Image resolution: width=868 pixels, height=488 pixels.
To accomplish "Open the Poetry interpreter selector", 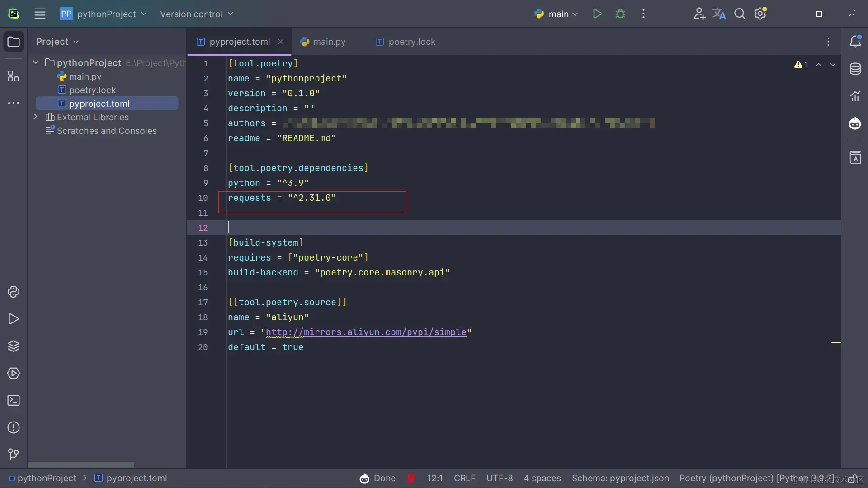I will (x=756, y=478).
